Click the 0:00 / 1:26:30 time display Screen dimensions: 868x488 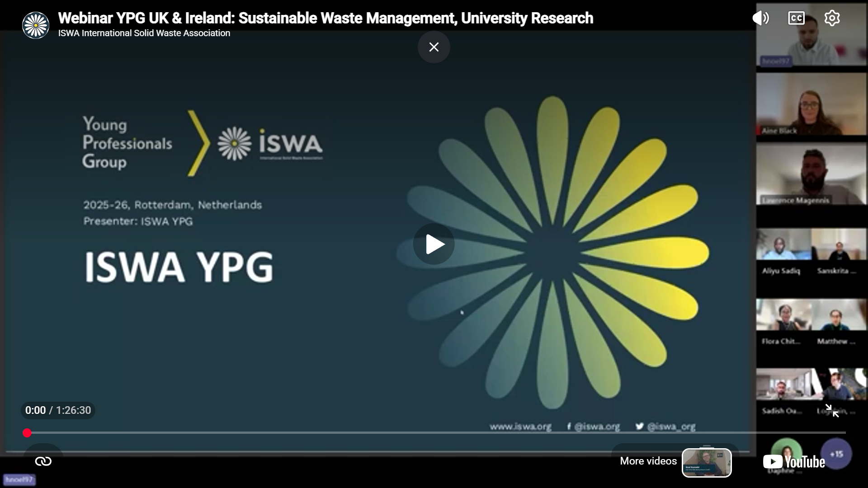(58, 410)
